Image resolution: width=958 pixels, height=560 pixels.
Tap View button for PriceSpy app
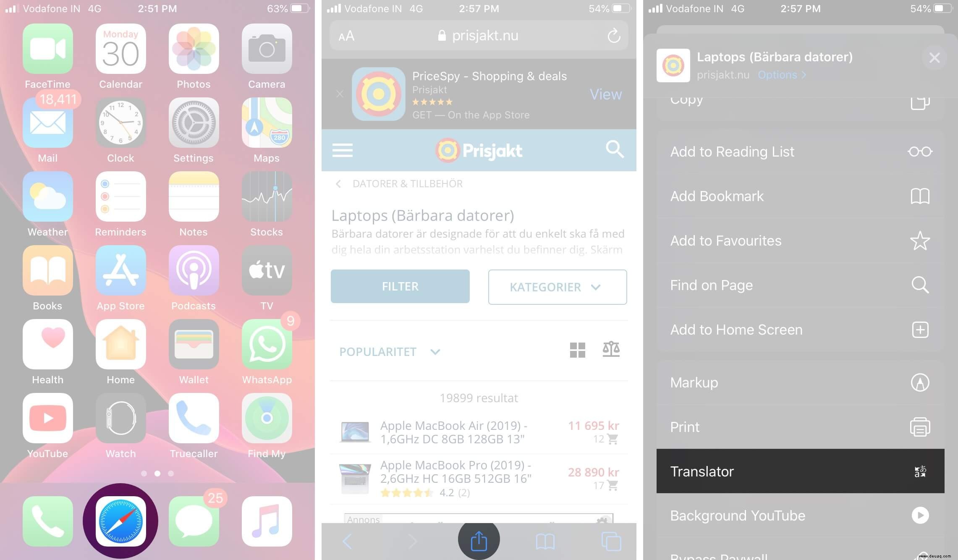[604, 93]
